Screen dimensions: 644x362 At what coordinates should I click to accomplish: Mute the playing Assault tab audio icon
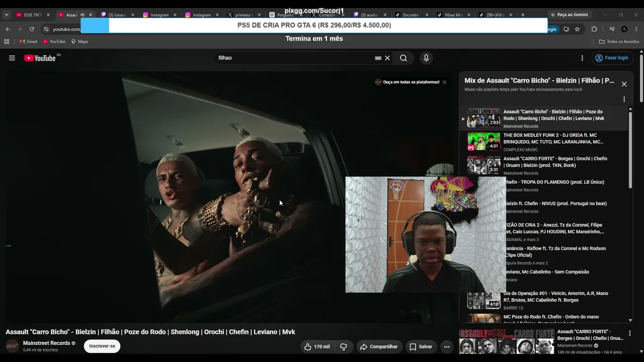tap(83, 15)
